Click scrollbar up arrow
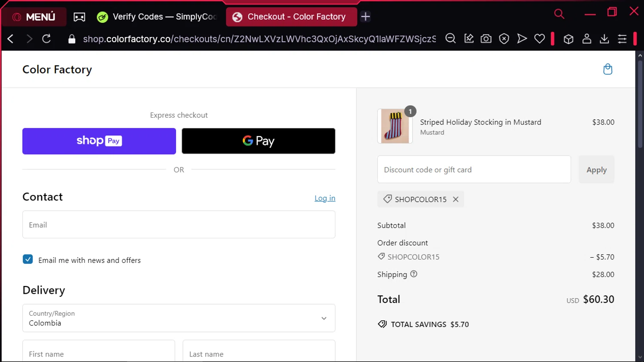 coord(640,55)
